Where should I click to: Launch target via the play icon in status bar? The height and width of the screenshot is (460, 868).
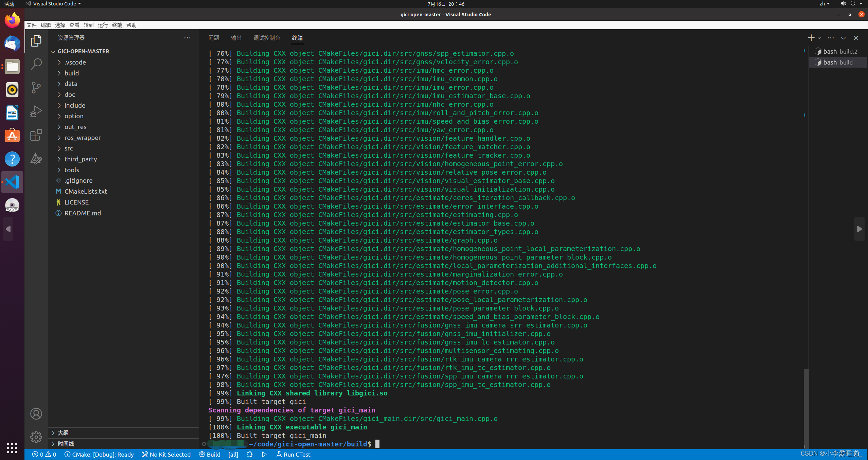(264, 454)
